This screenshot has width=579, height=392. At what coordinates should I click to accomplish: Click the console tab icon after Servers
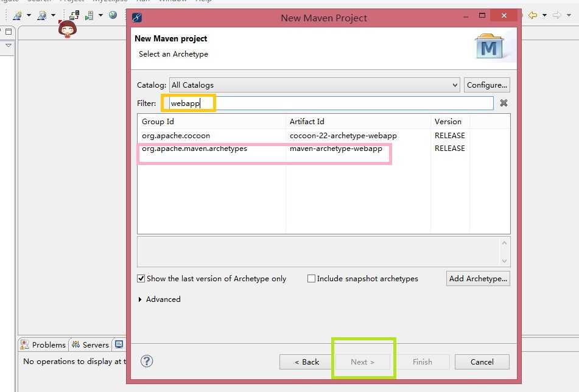pos(119,345)
